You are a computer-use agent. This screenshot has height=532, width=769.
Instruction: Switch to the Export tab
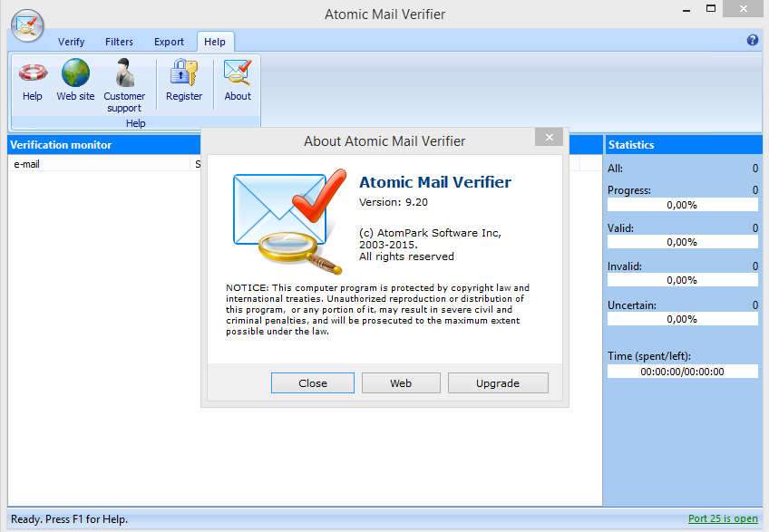(x=169, y=42)
